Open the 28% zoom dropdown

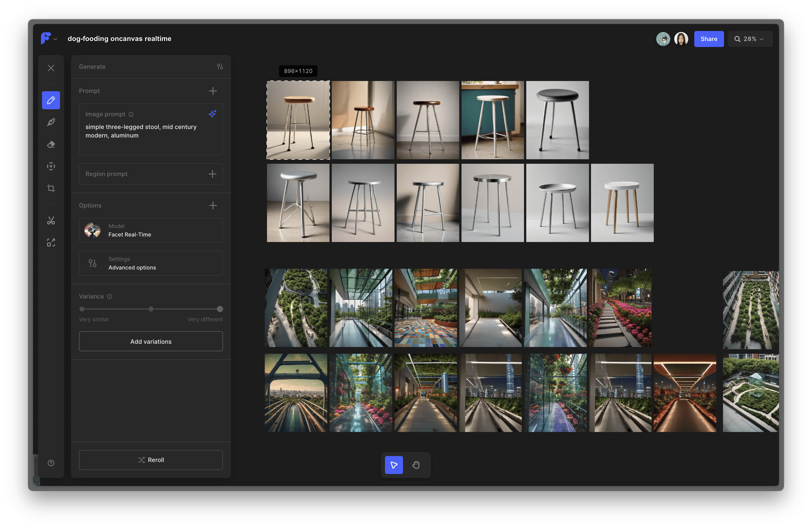750,39
